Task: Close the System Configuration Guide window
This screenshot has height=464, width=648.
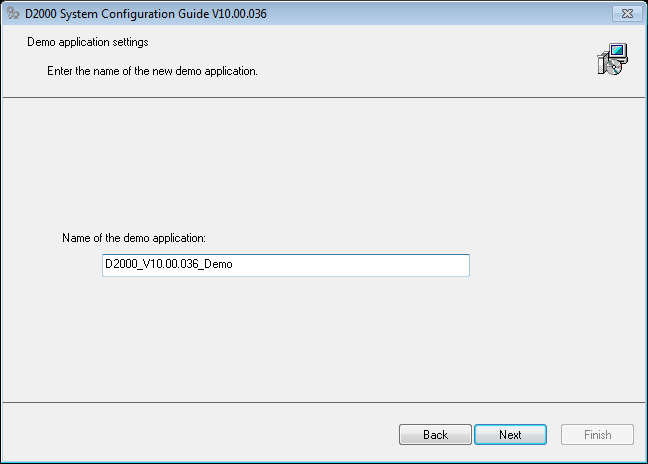Action: [626, 13]
